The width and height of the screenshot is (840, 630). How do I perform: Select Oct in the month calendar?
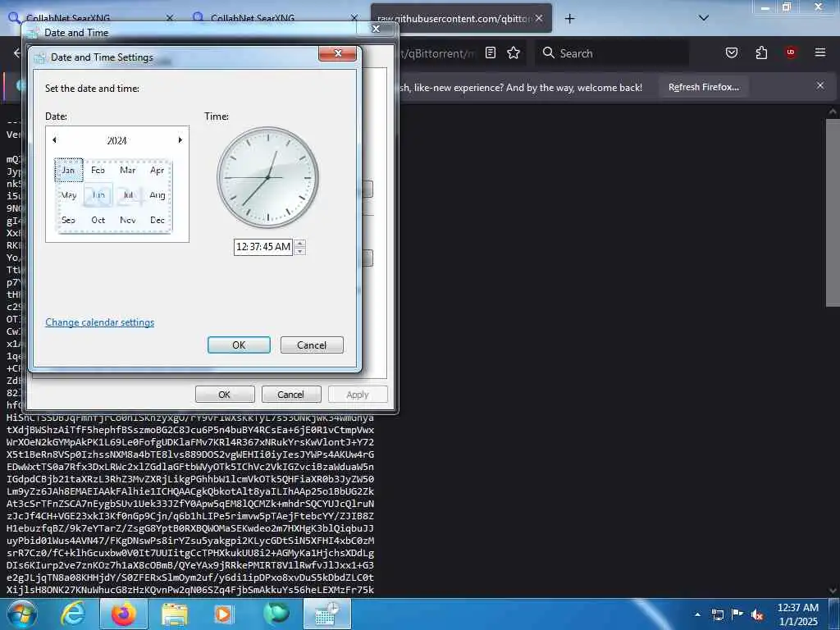coord(98,220)
